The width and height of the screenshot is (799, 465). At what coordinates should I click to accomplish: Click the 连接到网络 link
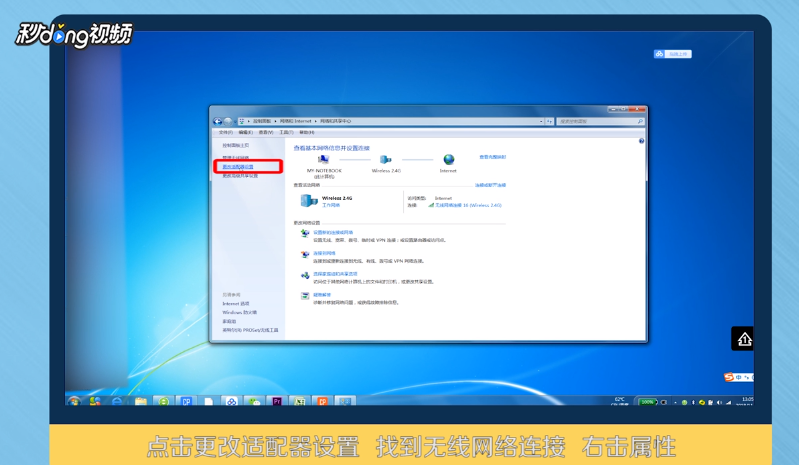coord(324,254)
